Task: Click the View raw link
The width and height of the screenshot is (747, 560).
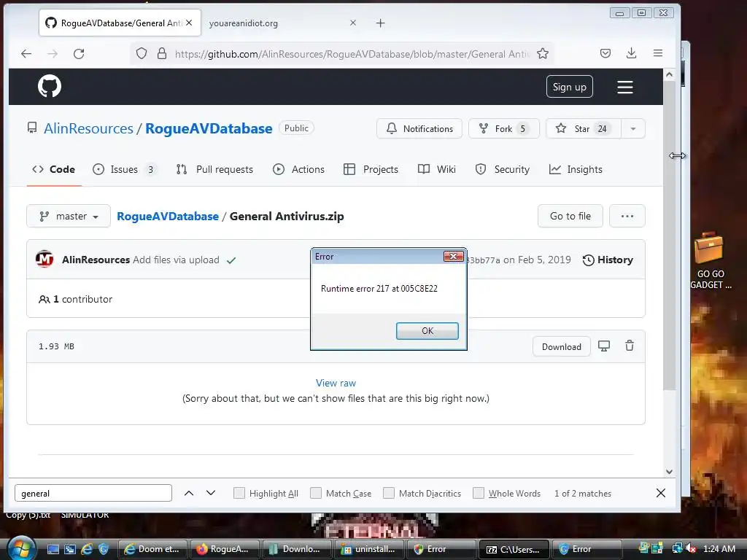Action: pos(336,383)
